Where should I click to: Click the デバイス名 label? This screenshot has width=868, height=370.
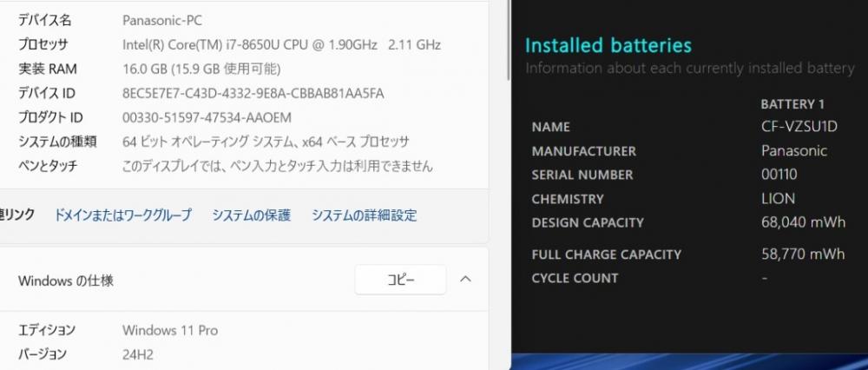[45, 21]
